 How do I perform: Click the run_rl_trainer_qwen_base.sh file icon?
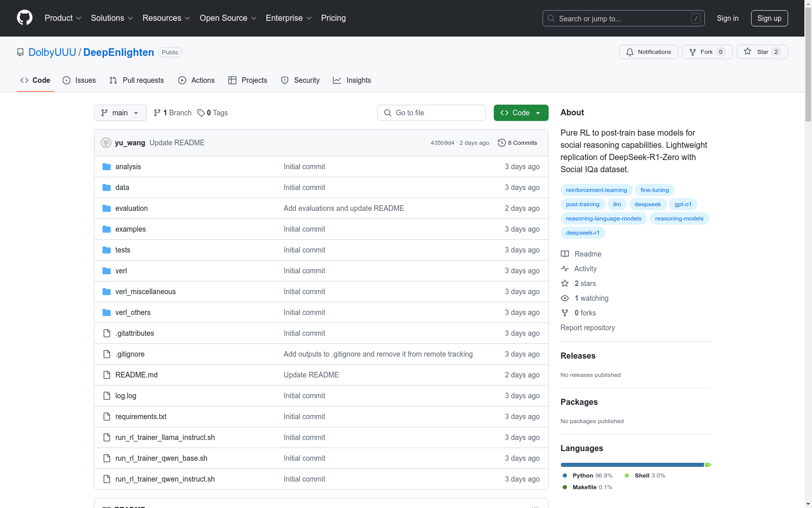[x=107, y=458]
